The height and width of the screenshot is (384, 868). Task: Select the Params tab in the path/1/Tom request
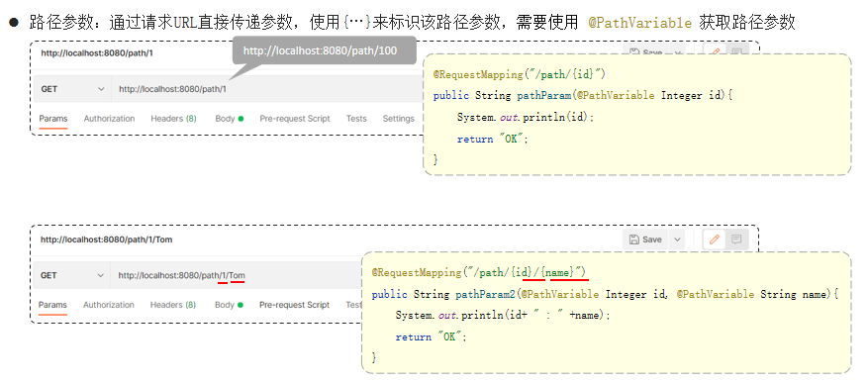(x=52, y=305)
